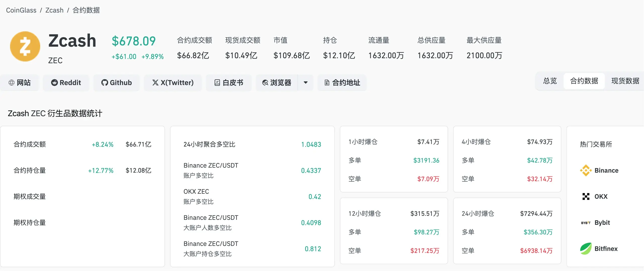Open the X(Twitter) link button
The width and height of the screenshot is (644, 271).
[x=173, y=83]
